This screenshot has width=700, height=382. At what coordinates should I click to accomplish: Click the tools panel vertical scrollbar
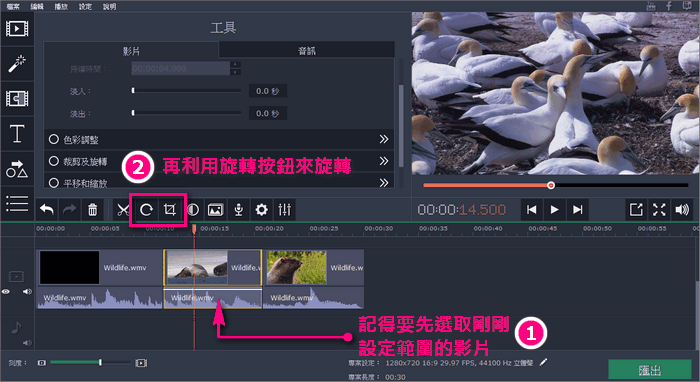point(400,125)
